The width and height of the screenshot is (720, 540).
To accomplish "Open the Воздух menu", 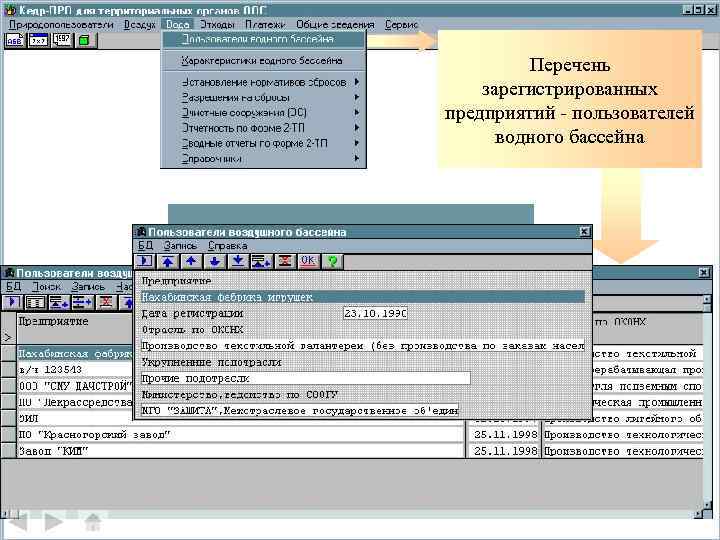I will [x=140, y=25].
